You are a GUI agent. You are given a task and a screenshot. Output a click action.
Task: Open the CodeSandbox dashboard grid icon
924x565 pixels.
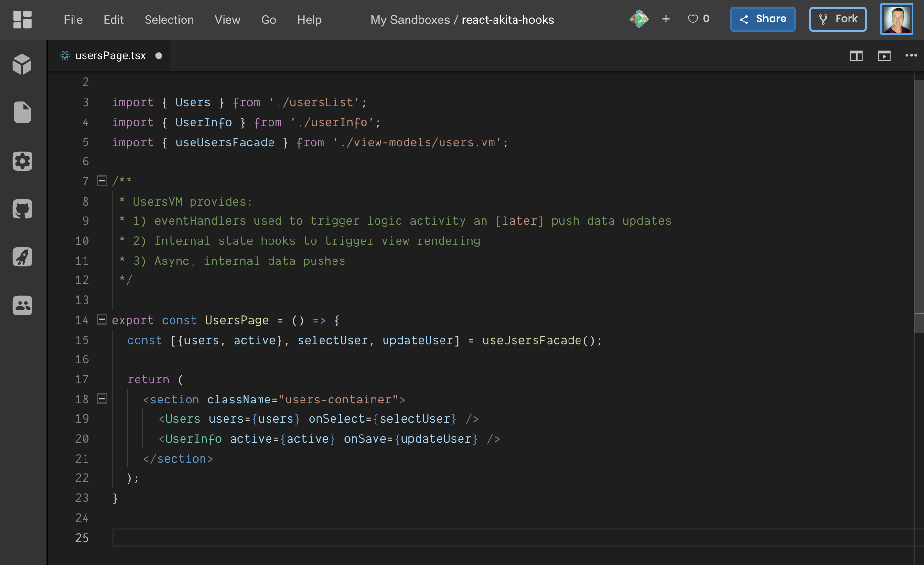tap(22, 20)
